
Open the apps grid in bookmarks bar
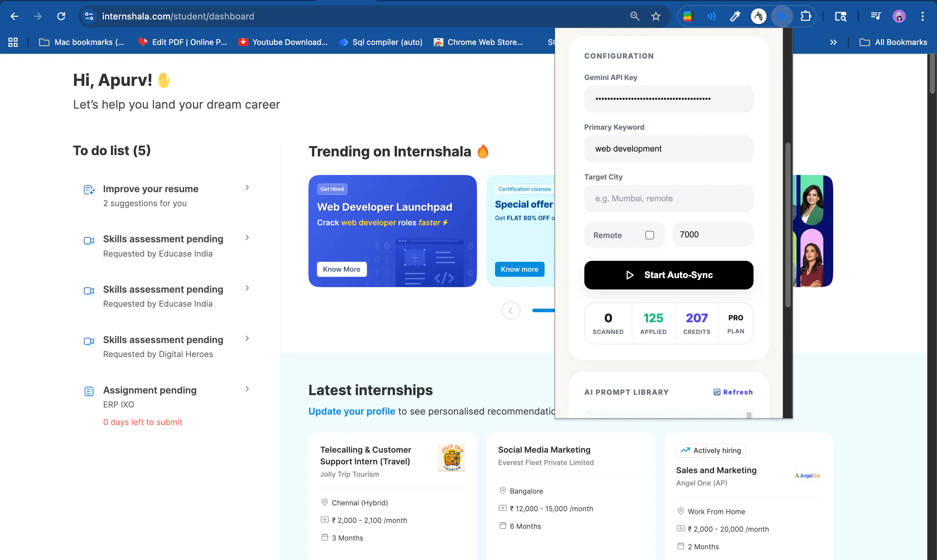pyautogui.click(x=13, y=42)
